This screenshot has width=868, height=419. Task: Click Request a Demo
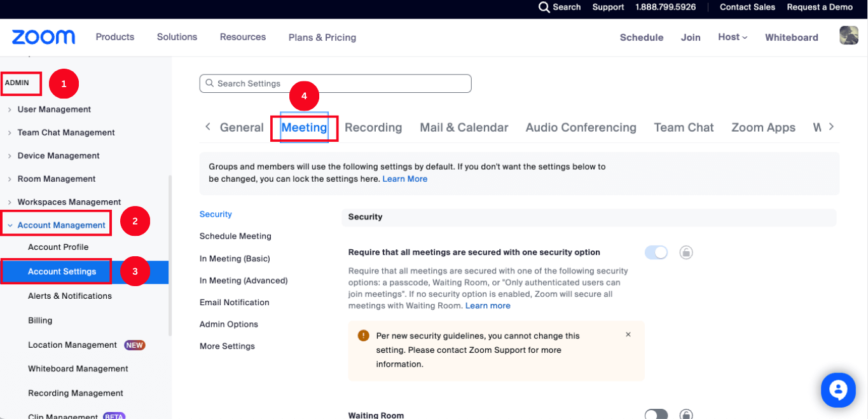820,7
